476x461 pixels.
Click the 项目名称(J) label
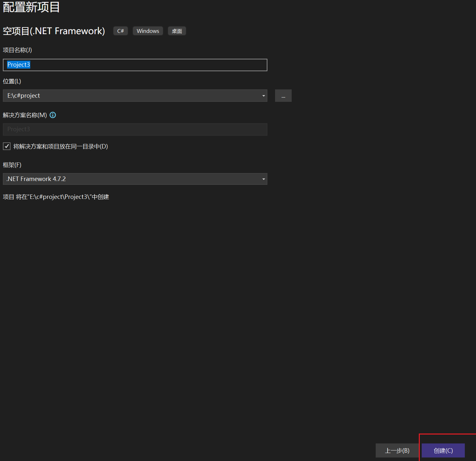(x=18, y=50)
